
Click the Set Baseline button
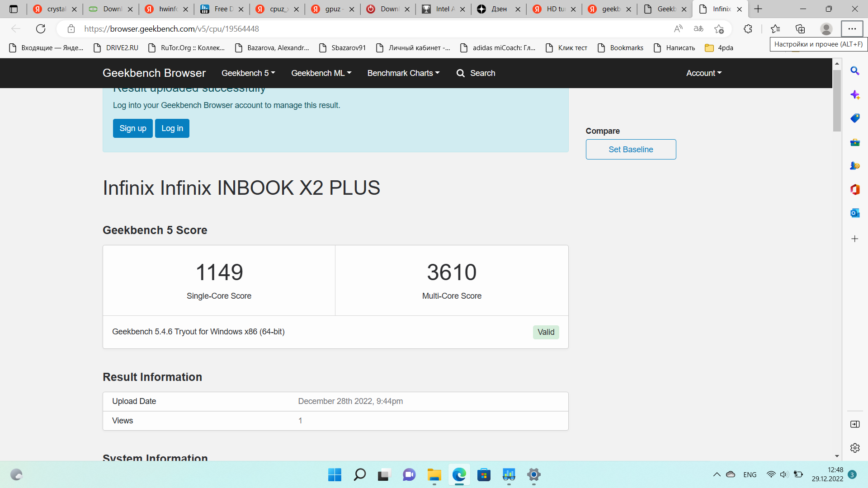coord(631,150)
